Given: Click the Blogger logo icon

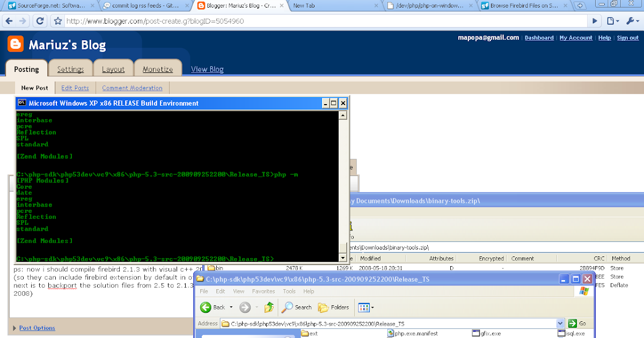Looking at the screenshot, I should coord(14,43).
